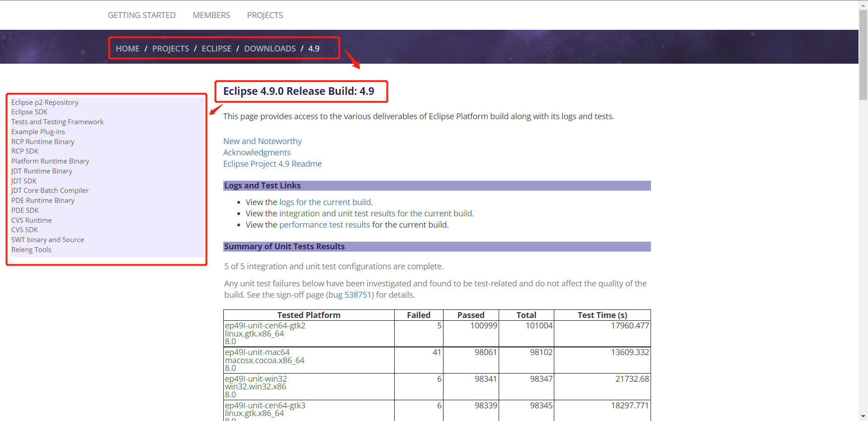The height and width of the screenshot is (421, 868).
Task: Click Projects in the breadcrumb trail
Action: [x=170, y=48]
